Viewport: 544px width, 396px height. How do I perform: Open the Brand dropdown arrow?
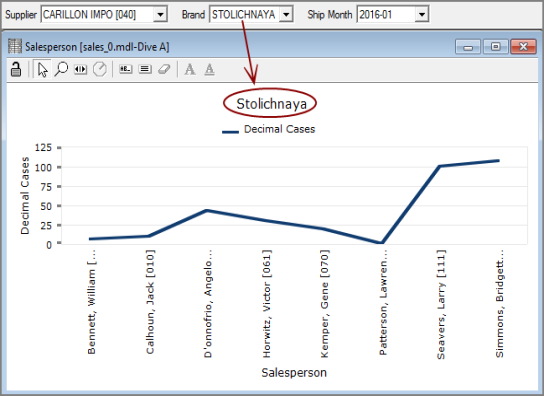[x=286, y=15]
